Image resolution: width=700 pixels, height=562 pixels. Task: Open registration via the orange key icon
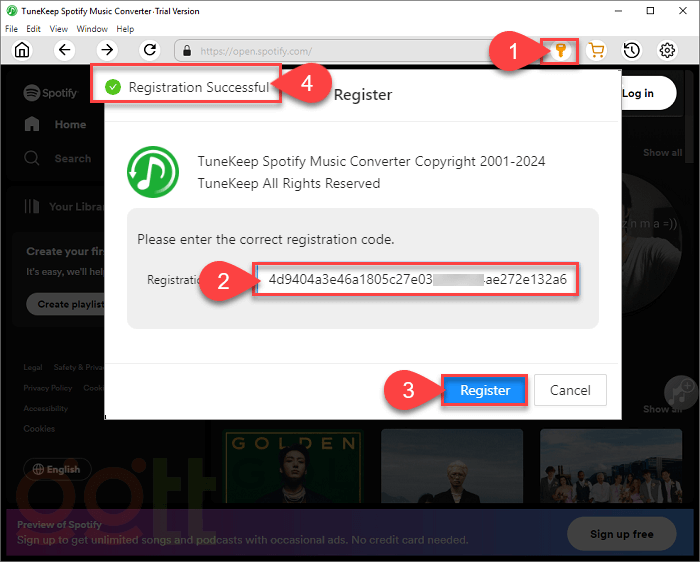pyautogui.click(x=560, y=50)
